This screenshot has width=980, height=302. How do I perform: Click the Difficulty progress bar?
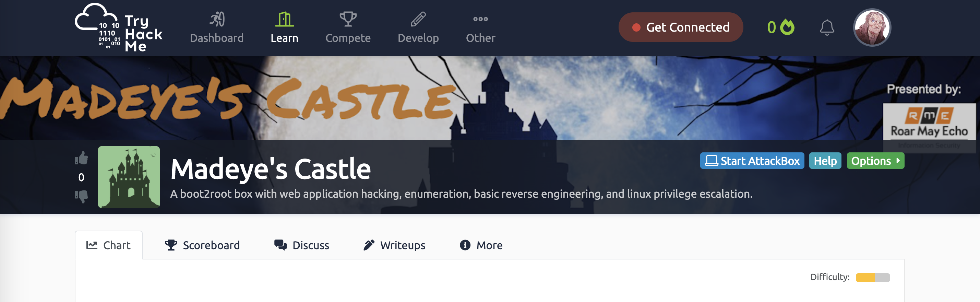pyautogui.click(x=873, y=278)
